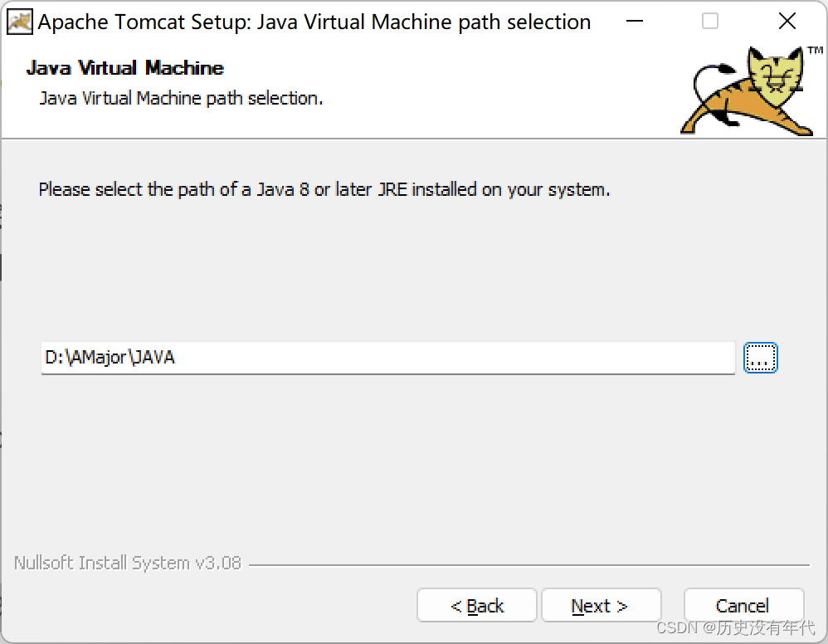Viewport: 828px width, 644px height.
Task: Click the disabled maximize window button
Action: tap(709, 22)
